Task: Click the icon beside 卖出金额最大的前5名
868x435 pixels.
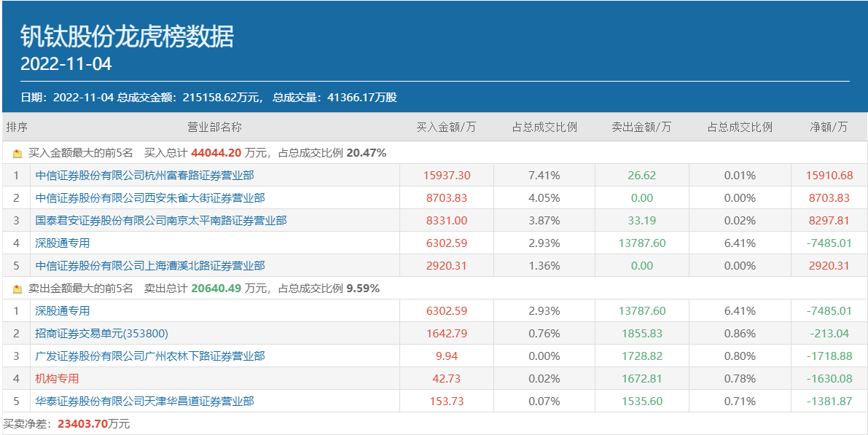Action: [17, 289]
